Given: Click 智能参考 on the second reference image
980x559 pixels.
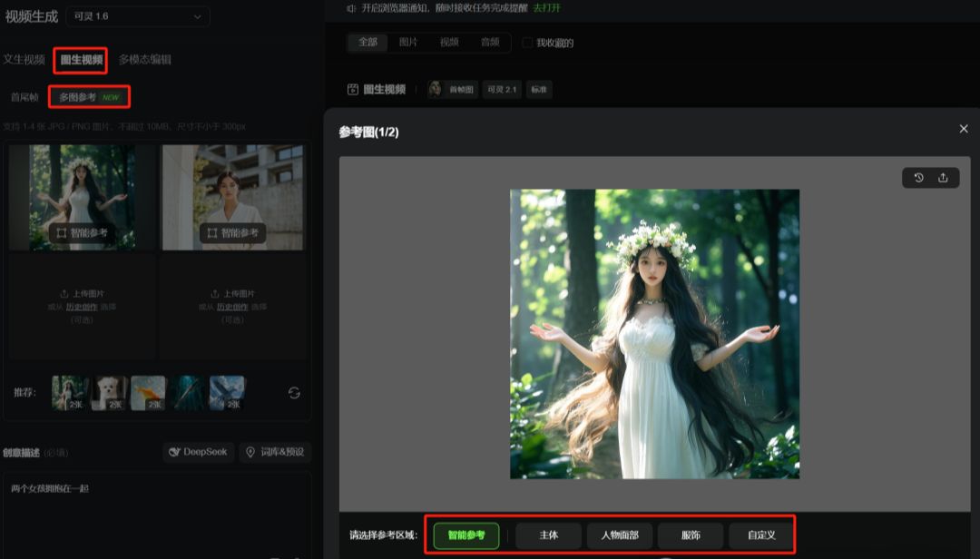Looking at the screenshot, I should point(232,233).
